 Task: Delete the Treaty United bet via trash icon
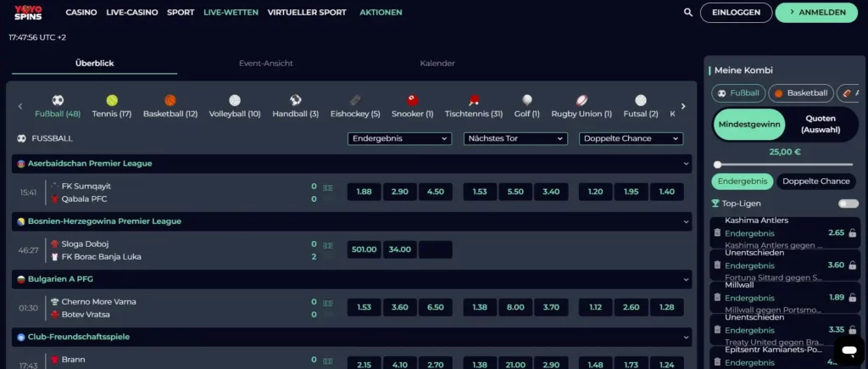tap(717, 329)
